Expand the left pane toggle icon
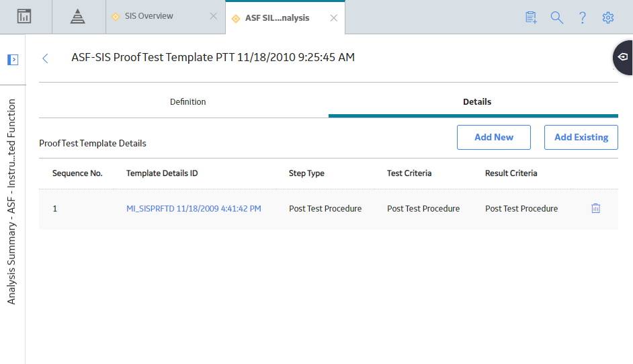Screen dimensions: 633x364 tap(13, 60)
